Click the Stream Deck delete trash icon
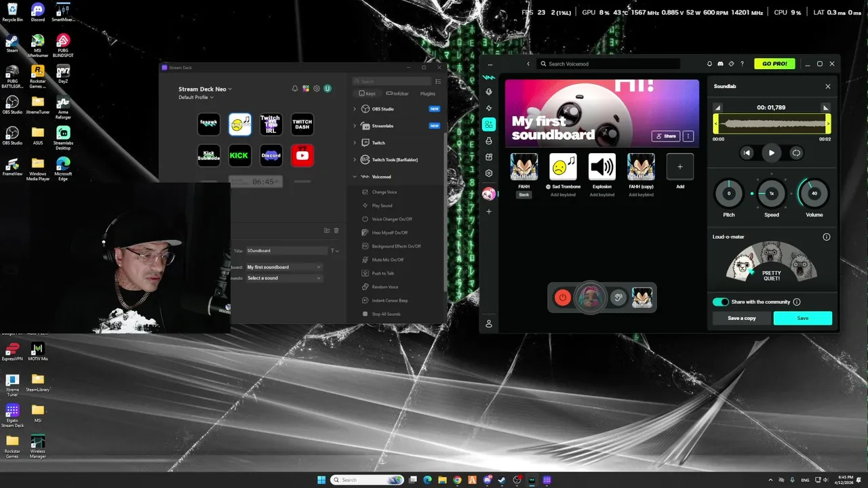 pyautogui.click(x=336, y=230)
